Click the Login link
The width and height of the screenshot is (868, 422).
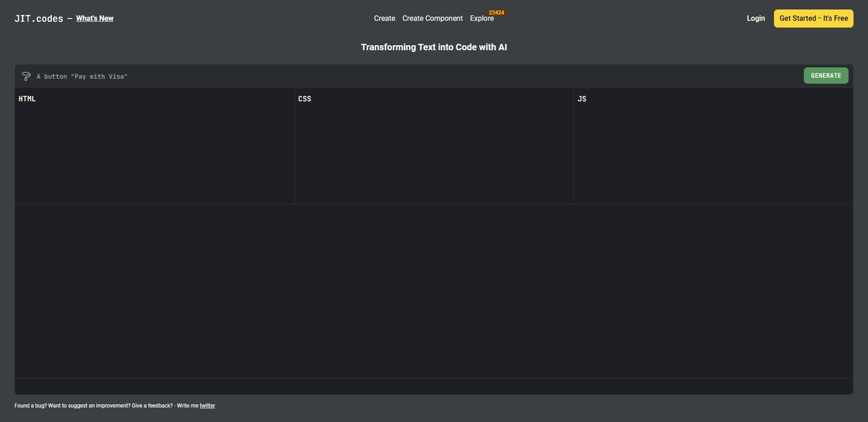pyautogui.click(x=755, y=18)
